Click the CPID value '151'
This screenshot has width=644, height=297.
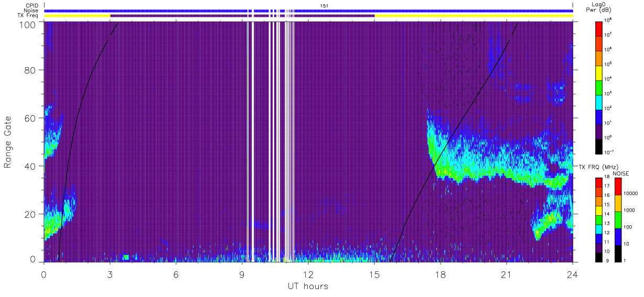click(325, 6)
